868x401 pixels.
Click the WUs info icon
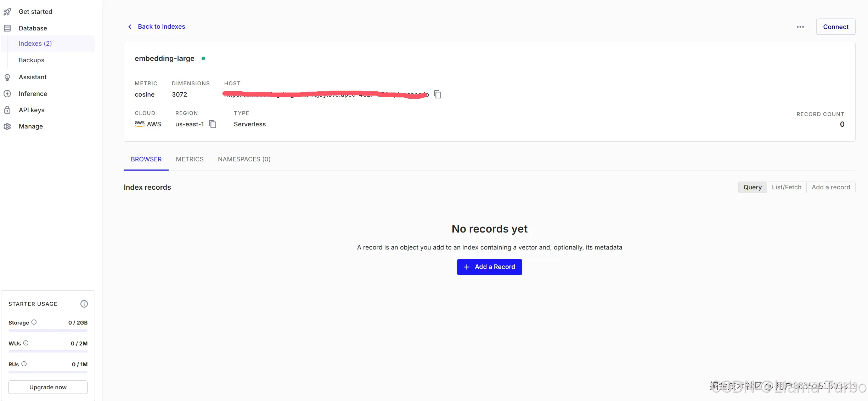coord(26,343)
